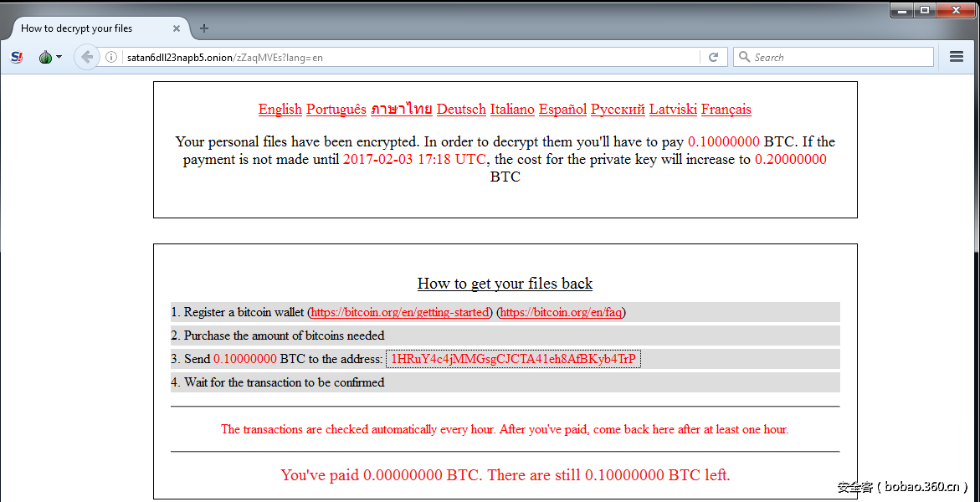
Task: Open the bitcoin.org FAQ link
Action: point(561,313)
